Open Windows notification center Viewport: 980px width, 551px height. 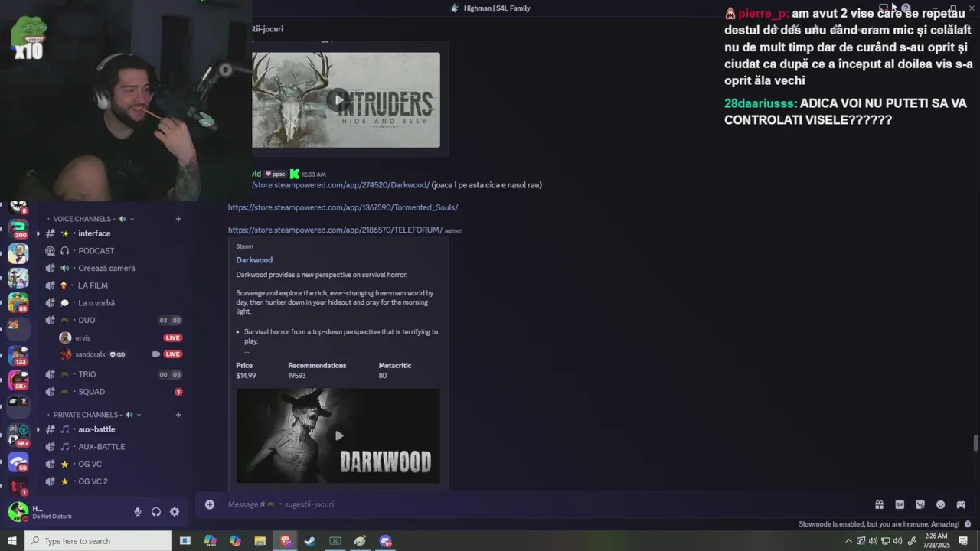(963, 541)
